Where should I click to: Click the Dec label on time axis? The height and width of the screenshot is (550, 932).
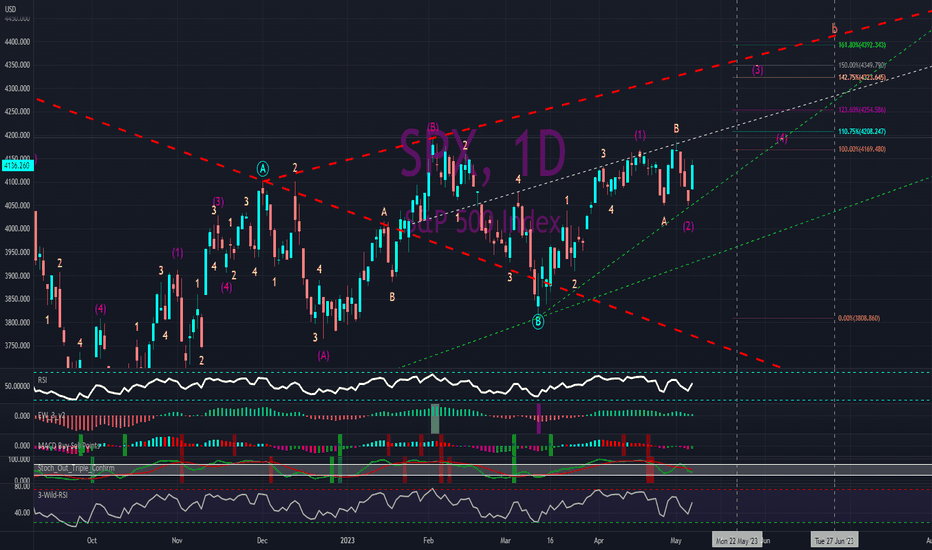coord(262,540)
